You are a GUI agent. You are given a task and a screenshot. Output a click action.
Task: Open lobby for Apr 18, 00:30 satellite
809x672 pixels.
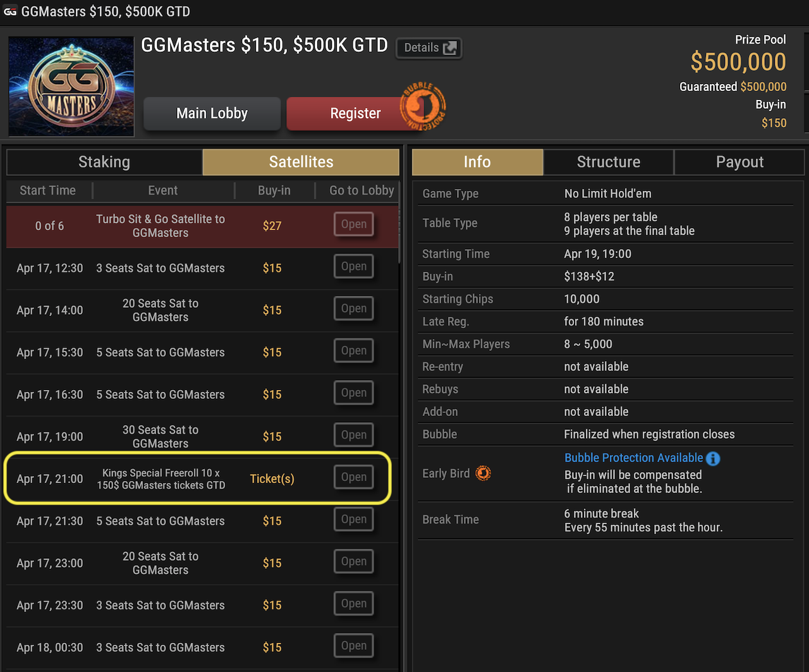(x=354, y=646)
